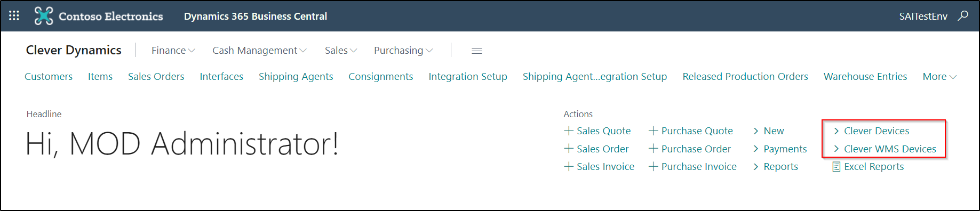This screenshot has width=980, height=211.
Task: Open the Interfaces page
Action: coord(221,77)
